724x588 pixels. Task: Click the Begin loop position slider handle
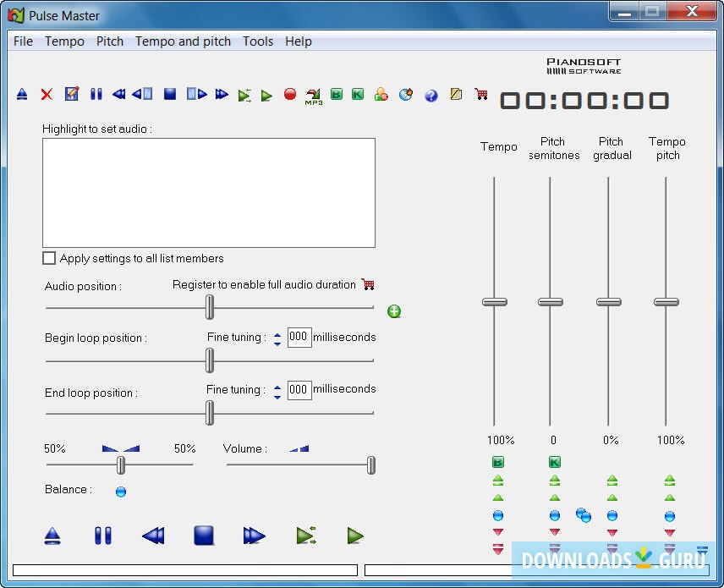210,360
